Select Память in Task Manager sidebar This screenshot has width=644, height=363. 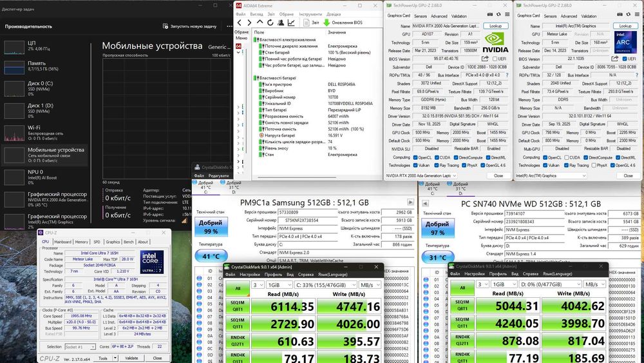tap(45, 66)
